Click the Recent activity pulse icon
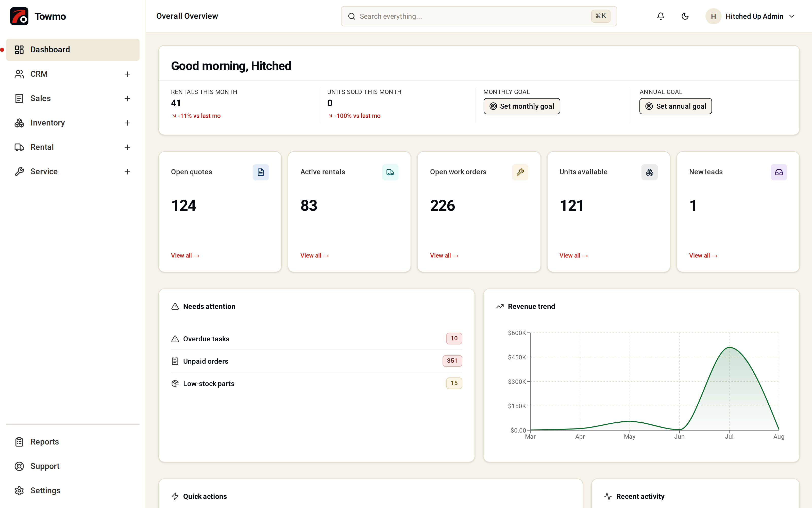Viewport: 812px width, 508px height. 608,496
